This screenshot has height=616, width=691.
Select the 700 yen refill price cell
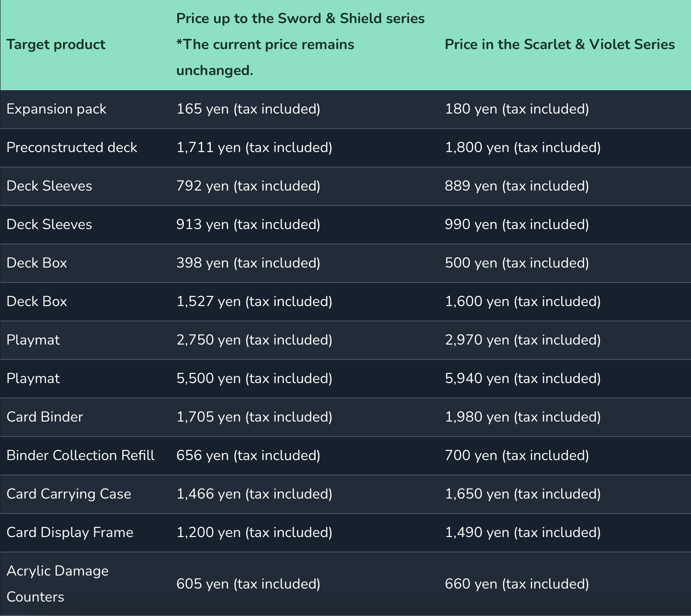pos(516,455)
